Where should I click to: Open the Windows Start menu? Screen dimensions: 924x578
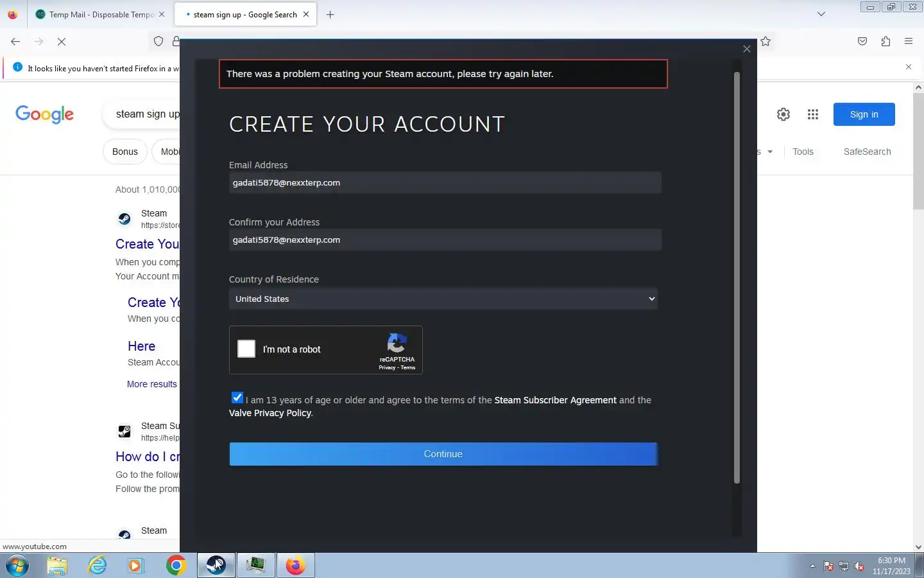click(x=17, y=566)
